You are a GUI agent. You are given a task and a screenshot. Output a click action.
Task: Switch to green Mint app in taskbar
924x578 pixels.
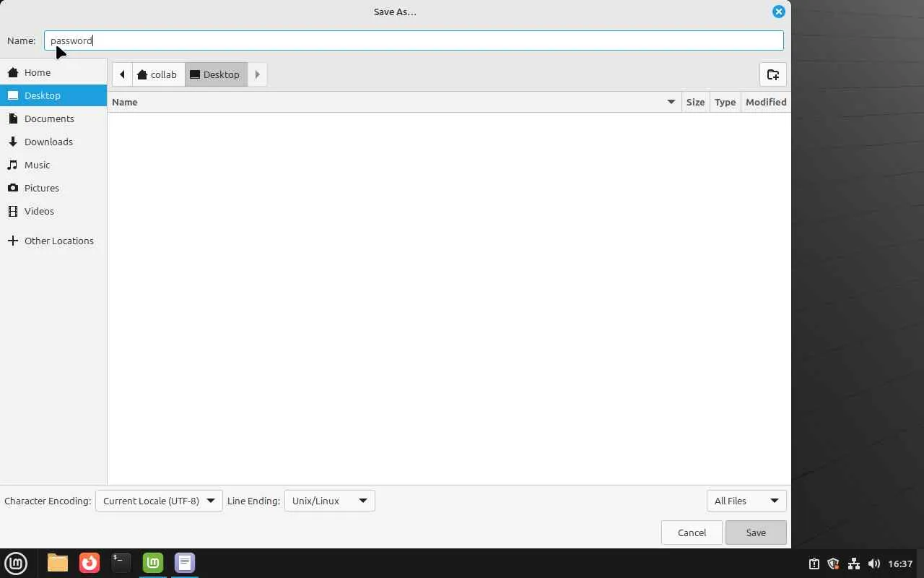(x=153, y=562)
